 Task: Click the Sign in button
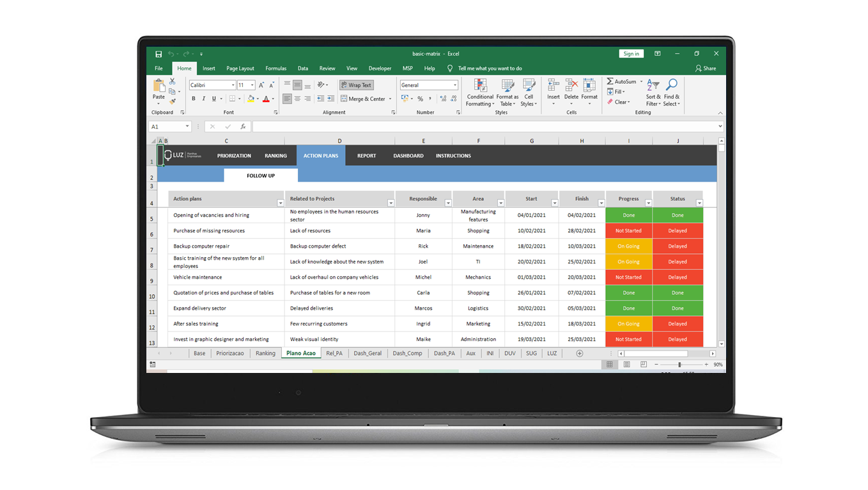pos(631,53)
